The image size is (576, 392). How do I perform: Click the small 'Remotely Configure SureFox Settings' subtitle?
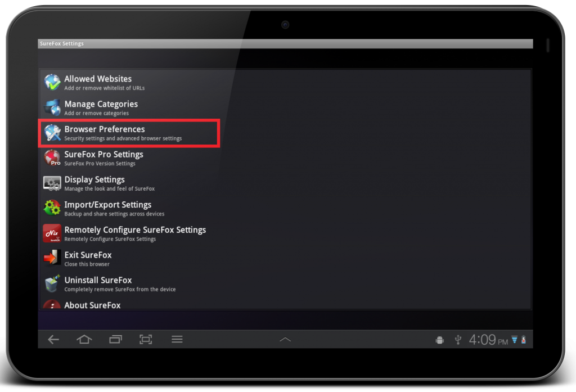pyautogui.click(x=110, y=239)
